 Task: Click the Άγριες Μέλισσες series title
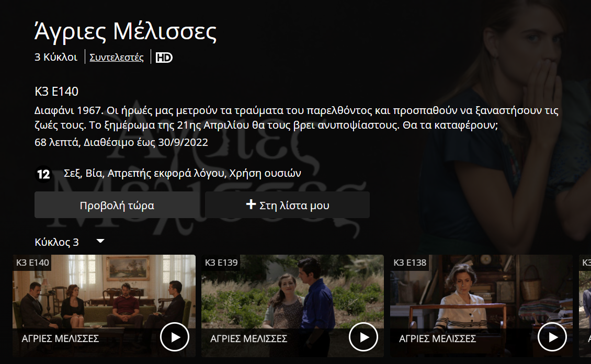126,31
